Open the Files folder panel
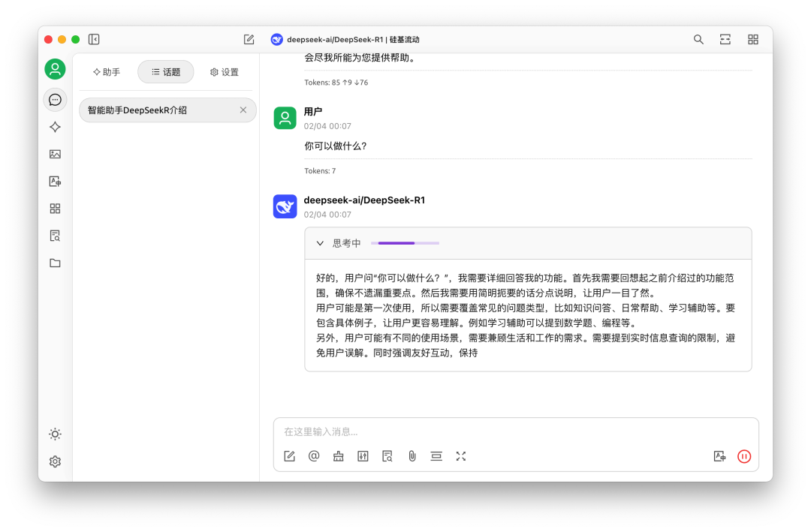 click(x=55, y=263)
